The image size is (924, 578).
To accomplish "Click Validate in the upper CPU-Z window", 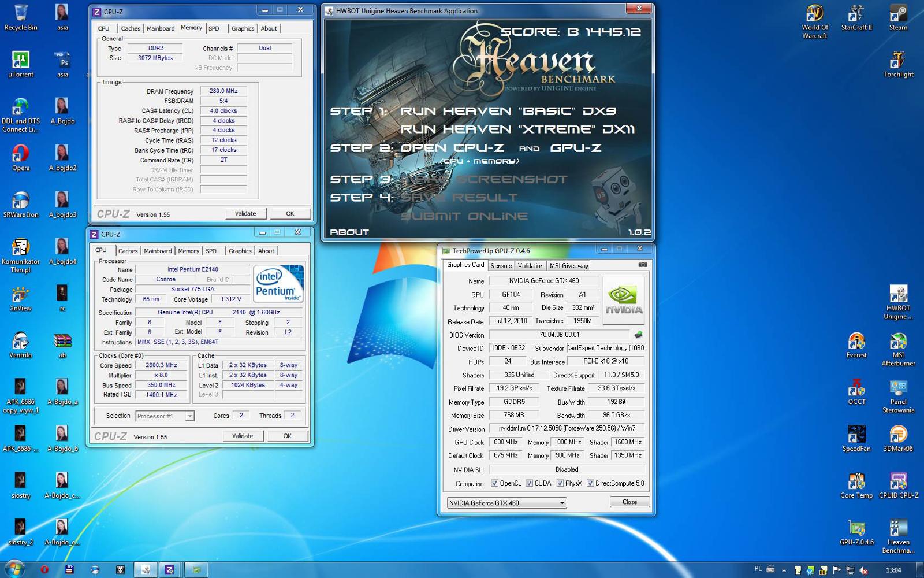I will coord(245,214).
